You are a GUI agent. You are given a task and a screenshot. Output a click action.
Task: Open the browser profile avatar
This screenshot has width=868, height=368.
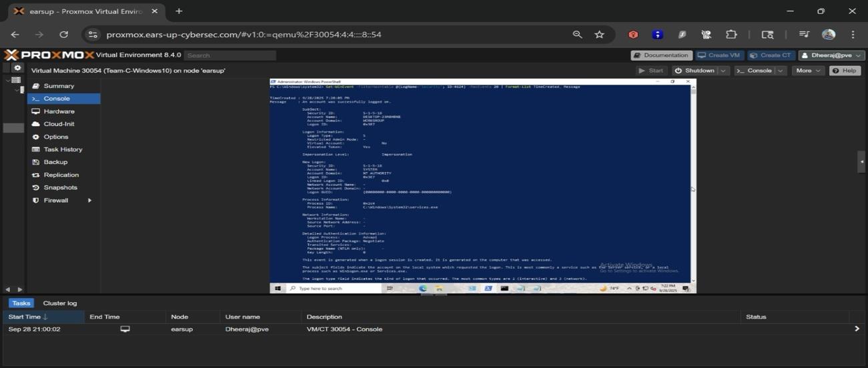(x=829, y=35)
